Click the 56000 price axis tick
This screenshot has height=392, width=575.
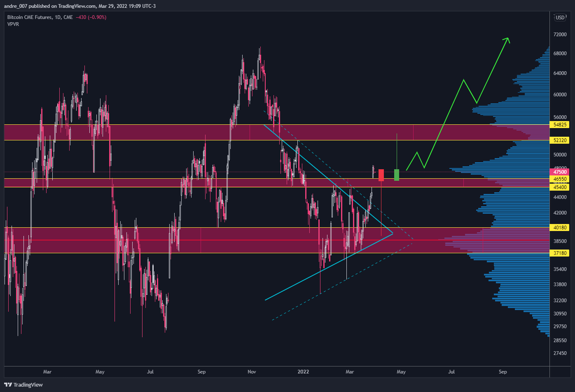[560, 117]
